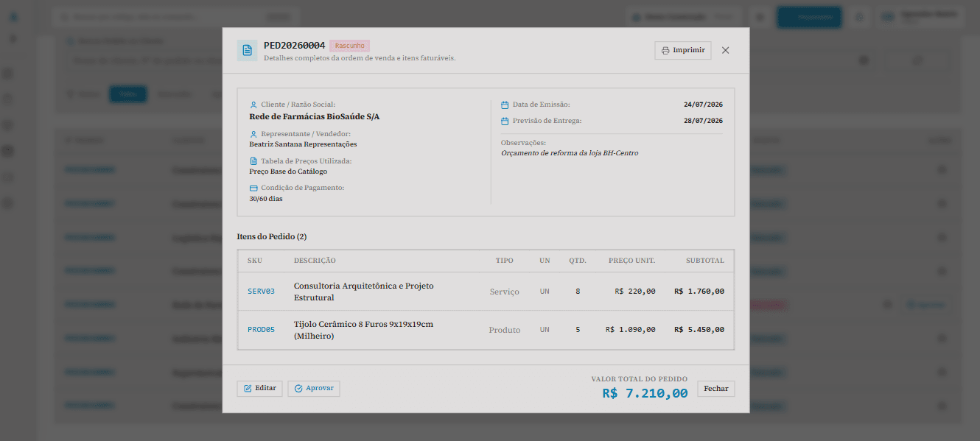Click the Produto type cell
980x441 pixels.
point(505,330)
